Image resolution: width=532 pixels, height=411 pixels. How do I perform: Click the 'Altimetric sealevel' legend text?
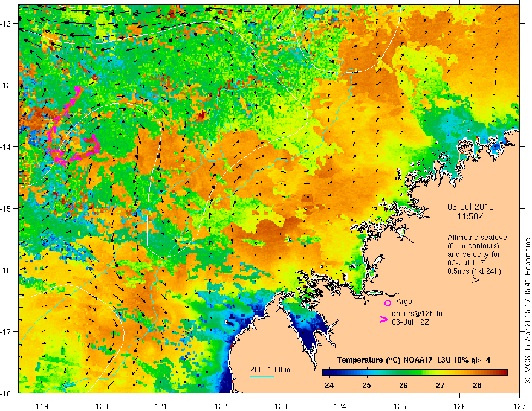tap(478, 238)
